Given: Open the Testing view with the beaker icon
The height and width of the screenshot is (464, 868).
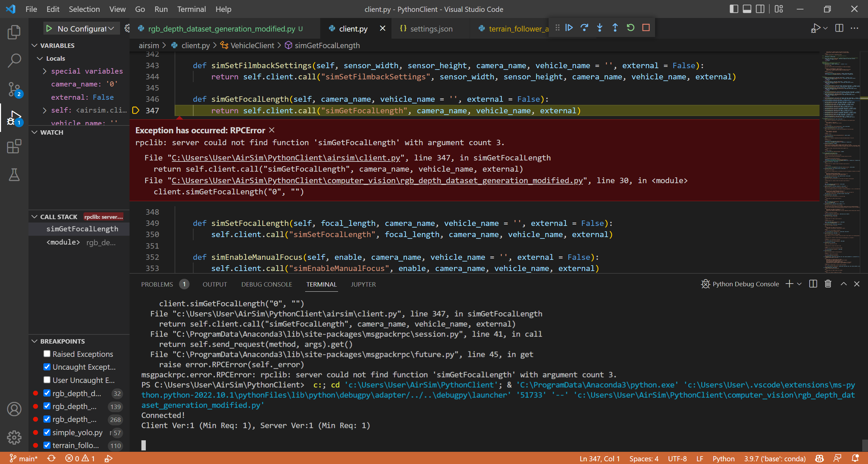Looking at the screenshot, I should (14, 175).
